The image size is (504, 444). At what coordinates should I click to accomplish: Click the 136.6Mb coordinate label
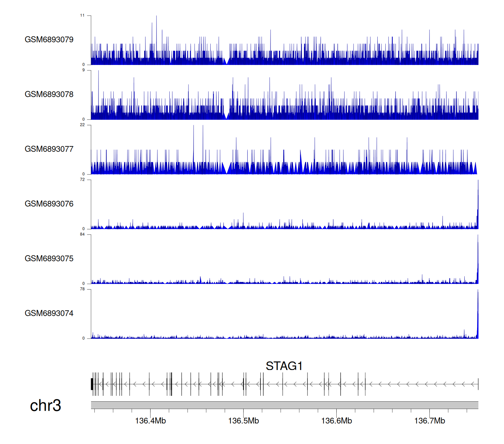click(x=336, y=421)
